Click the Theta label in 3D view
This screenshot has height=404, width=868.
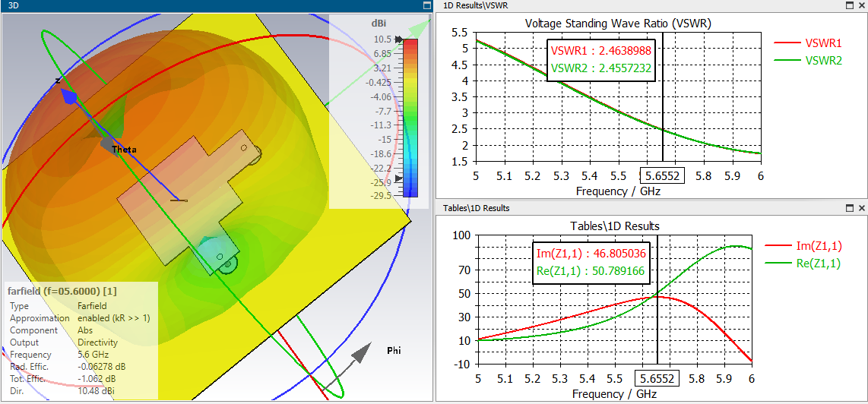click(x=124, y=150)
